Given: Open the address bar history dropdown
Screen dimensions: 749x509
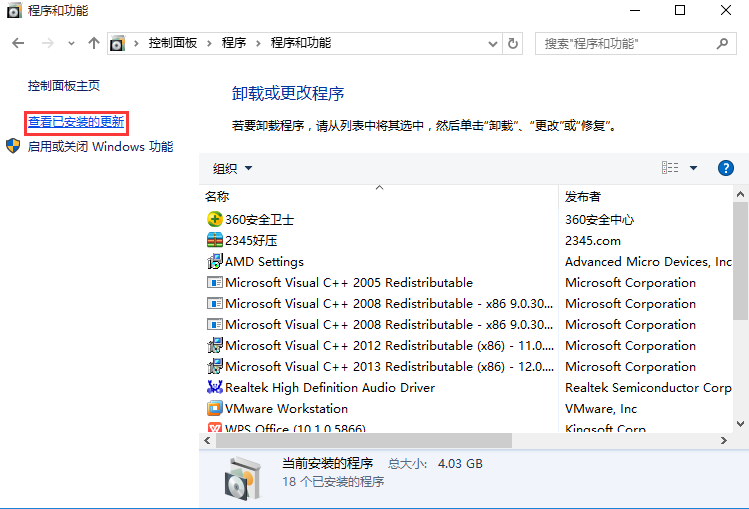Looking at the screenshot, I should (x=492, y=44).
